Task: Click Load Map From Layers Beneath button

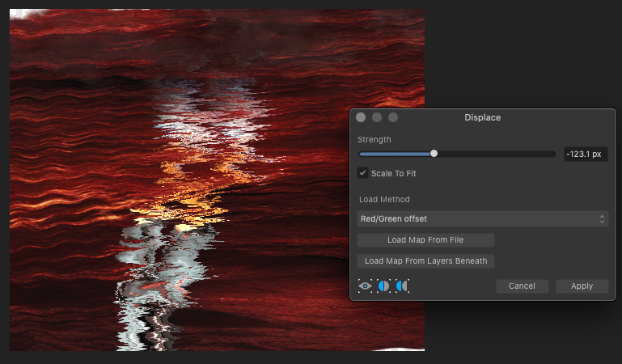Action: click(425, 261)
